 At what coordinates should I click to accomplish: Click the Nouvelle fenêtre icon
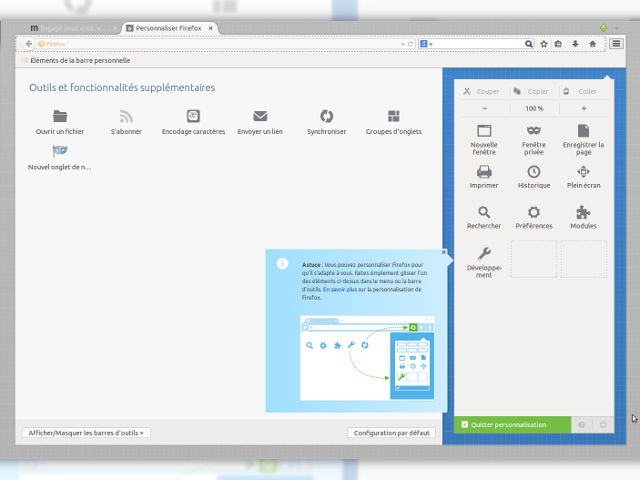[484, 131]
